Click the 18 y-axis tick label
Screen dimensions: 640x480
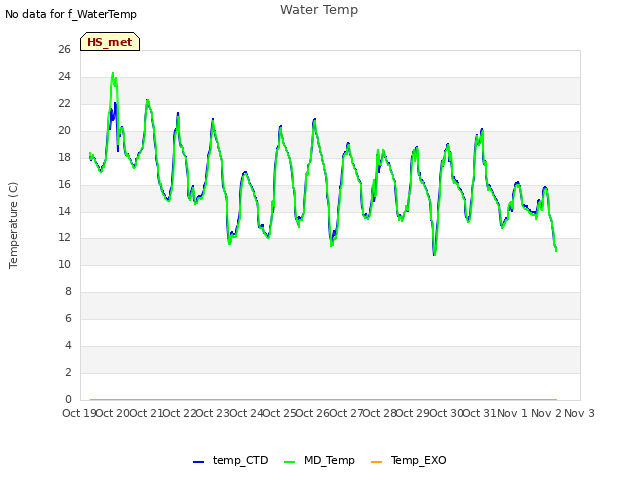pos(64,157)
